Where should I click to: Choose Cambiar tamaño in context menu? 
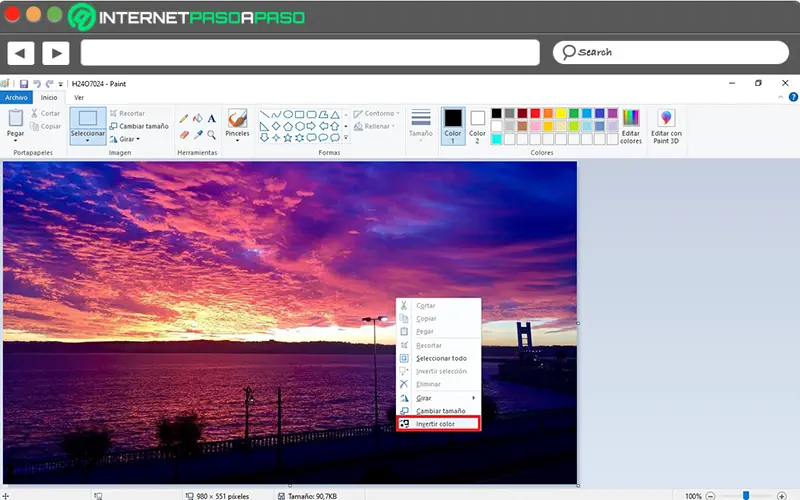click(x=438, y=411)
